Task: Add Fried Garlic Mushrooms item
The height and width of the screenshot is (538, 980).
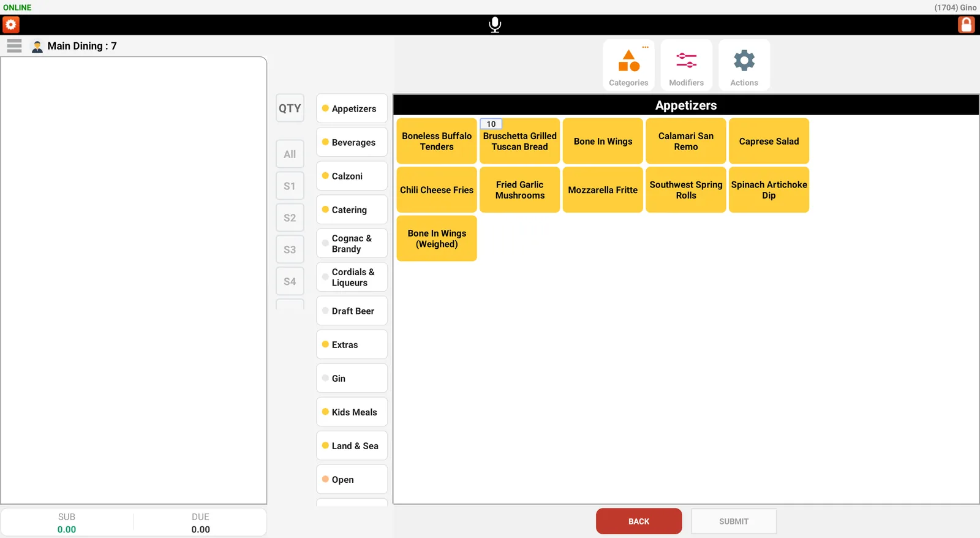Action: (x=519, y=190)
